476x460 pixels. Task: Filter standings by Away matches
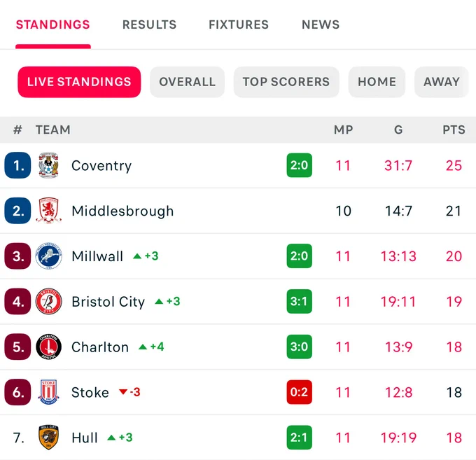coord(442,82)
